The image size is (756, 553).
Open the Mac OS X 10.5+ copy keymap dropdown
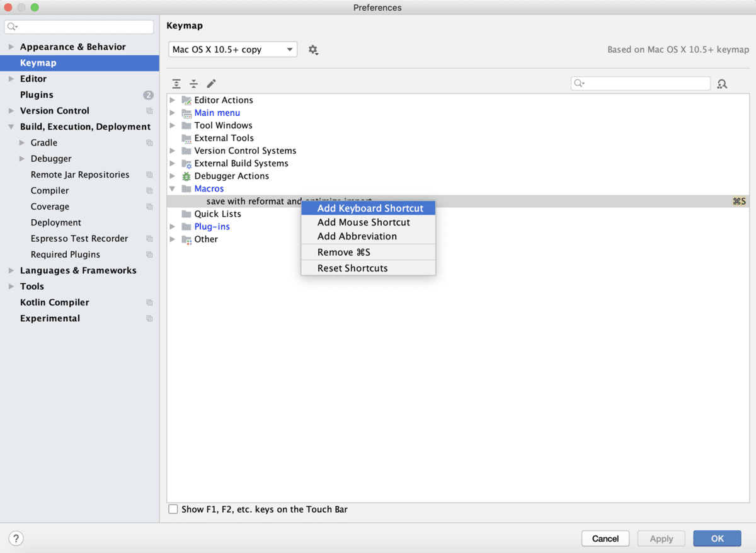(232, 49)
